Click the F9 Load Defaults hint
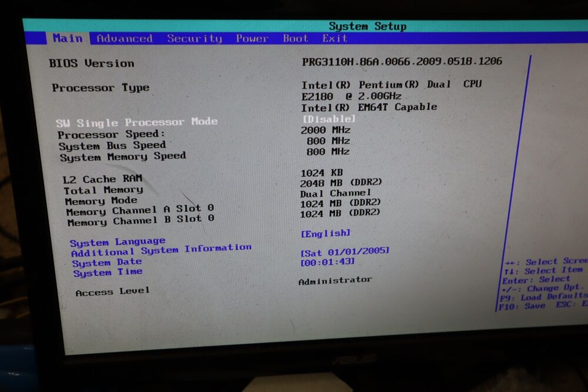 click(x=543, y=297)
